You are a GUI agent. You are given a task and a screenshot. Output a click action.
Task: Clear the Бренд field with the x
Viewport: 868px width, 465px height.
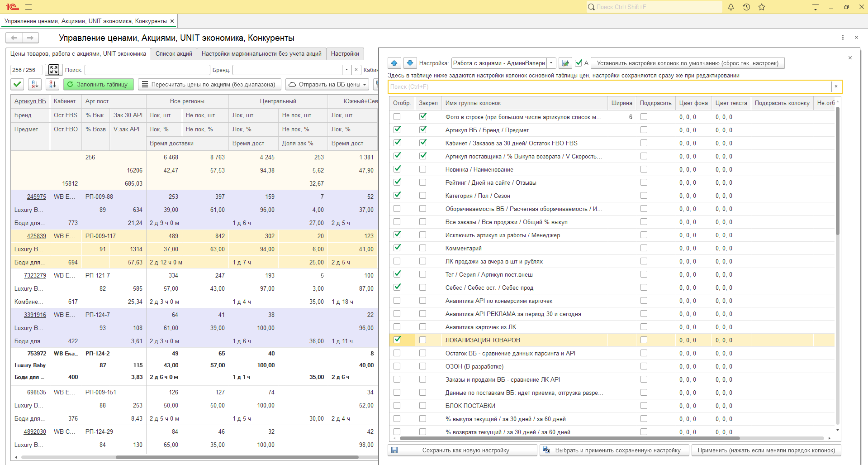[356, 70]
